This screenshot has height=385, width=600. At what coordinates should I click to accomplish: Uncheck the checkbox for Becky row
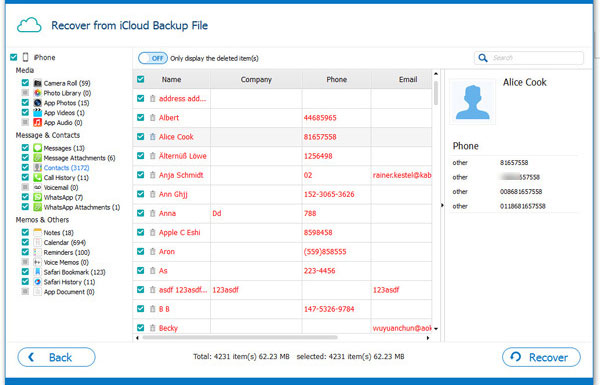pyautogui.click(x=140, y=328)
